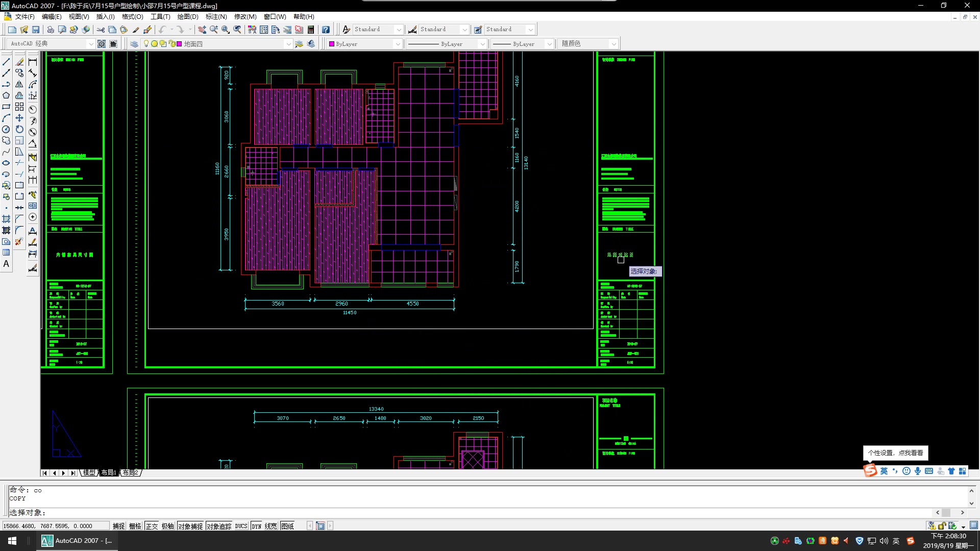Click the Pan realtime hand icon

point(202,30)
